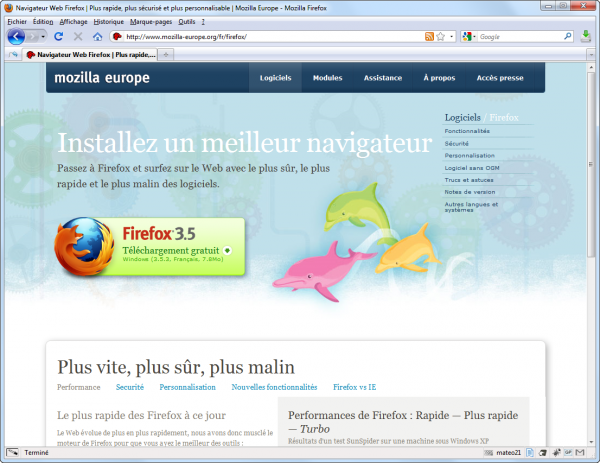Open Autres langues et systèmes link

(471, 207)
